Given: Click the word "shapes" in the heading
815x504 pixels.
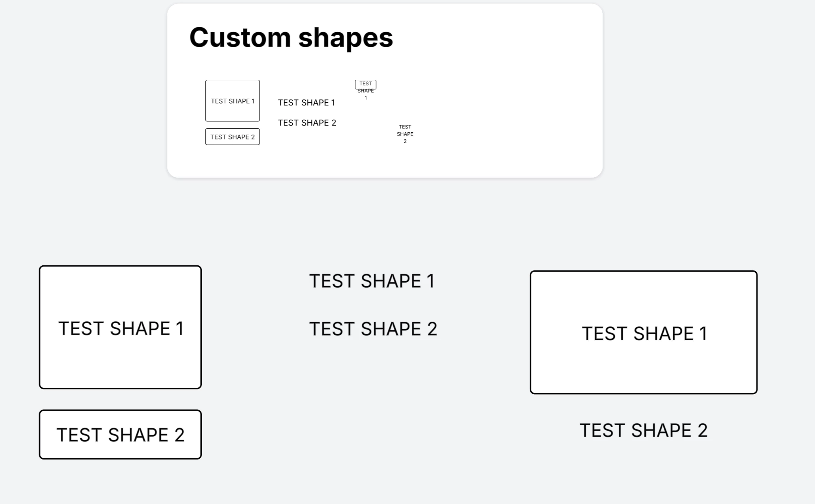Looking at the screenshot, I should coord(346,39).
